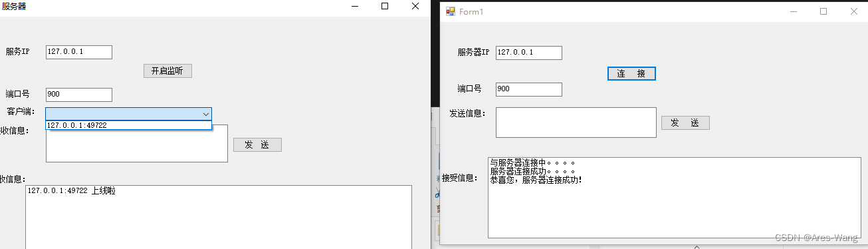
Task: Close the Form1 window
Action: [853, 11]
